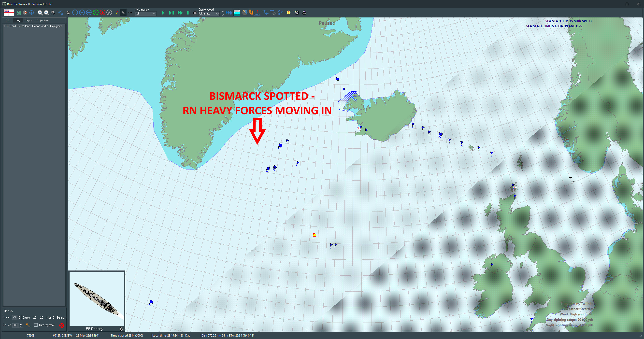The height and width of the screenshot is (339, 644).
Task: Click the yellow flag marker on map
Action: point(315,235)
